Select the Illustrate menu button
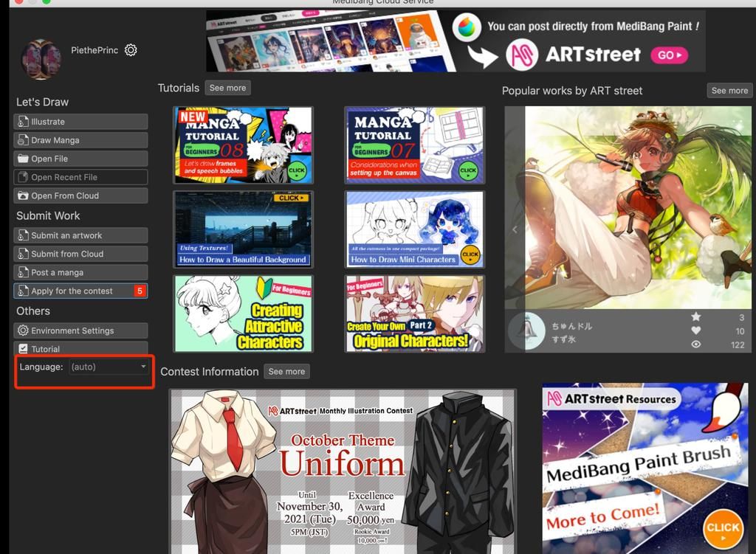This screenshot has width=756, height=554. (x=80, y=122)
